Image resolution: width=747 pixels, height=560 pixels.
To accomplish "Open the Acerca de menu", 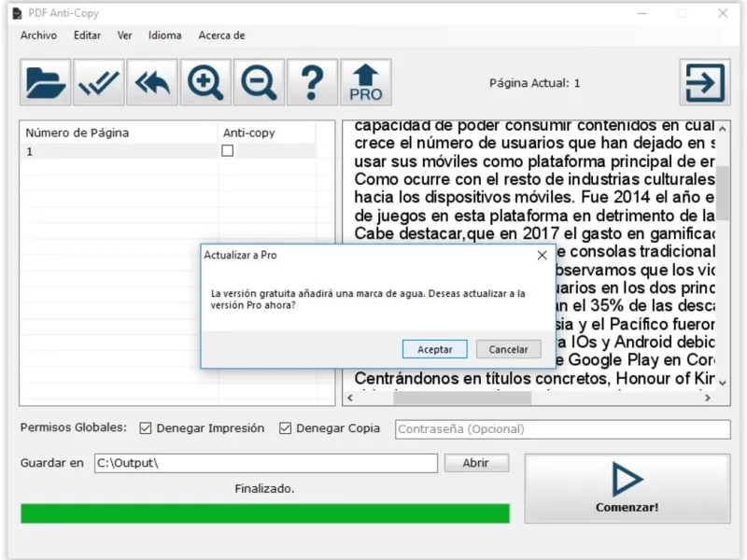I will coord(221,35).
